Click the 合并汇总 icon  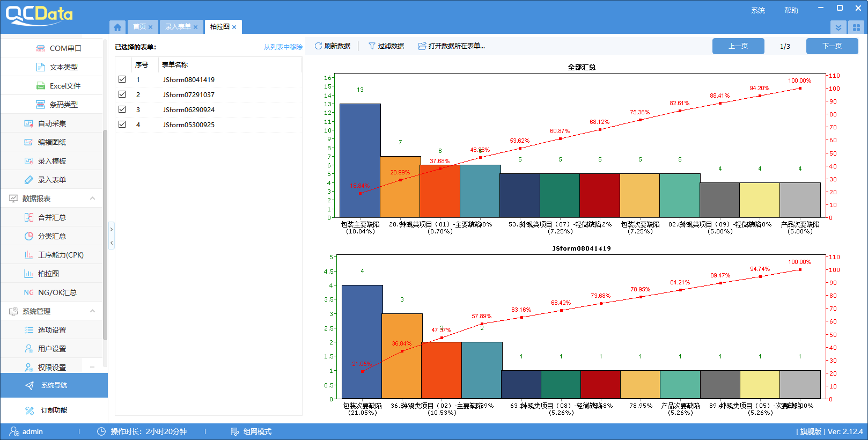click(28, 217)
